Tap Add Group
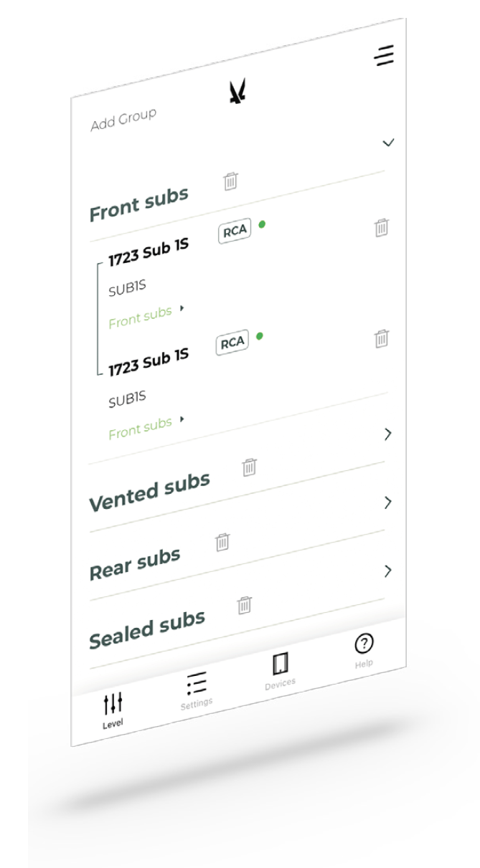The width and height of the screenshot is (480, 868). 123,120
